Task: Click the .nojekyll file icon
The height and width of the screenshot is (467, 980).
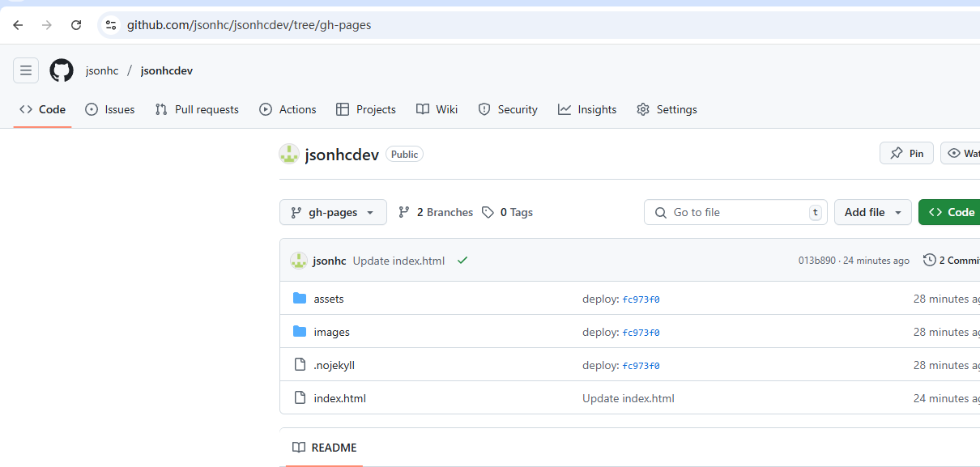Action: pyautogui.click(x=300, y=365)
